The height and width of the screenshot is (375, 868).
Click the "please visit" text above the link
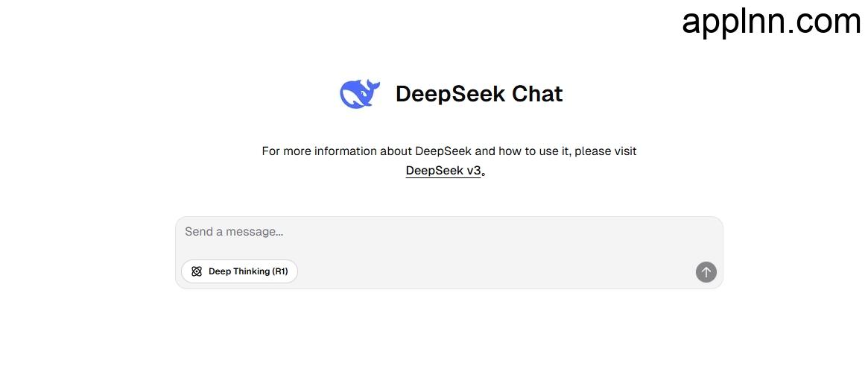(606, 151)
